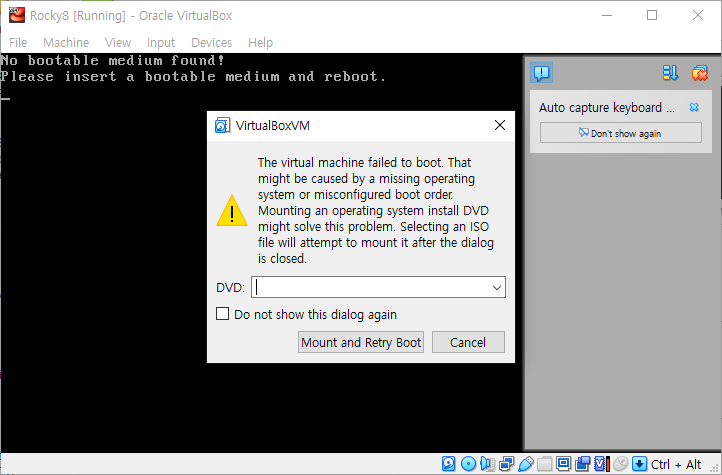The image size is (722, 475).
Task: Click the Don't show again button
Action: tap(621, 133)
